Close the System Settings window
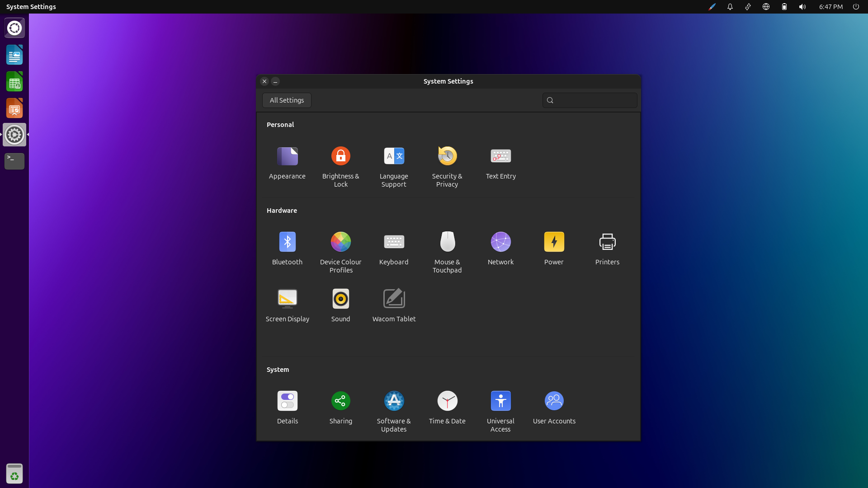The height and width of the screenshot is (488, 868). tap(264, 81)
